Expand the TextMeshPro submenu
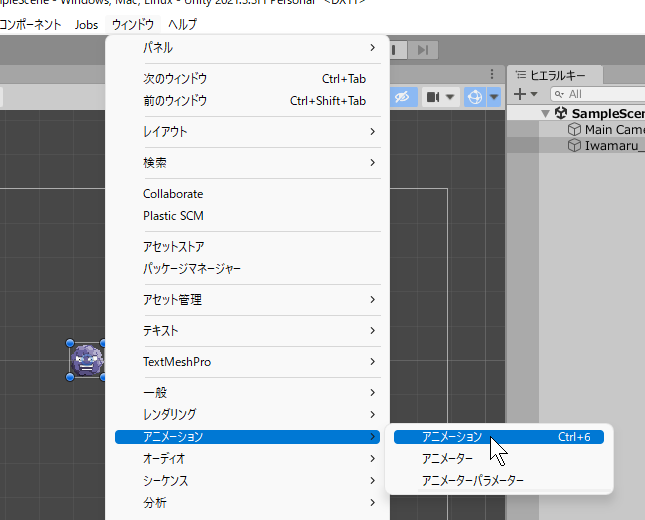 tap(247, 362)
